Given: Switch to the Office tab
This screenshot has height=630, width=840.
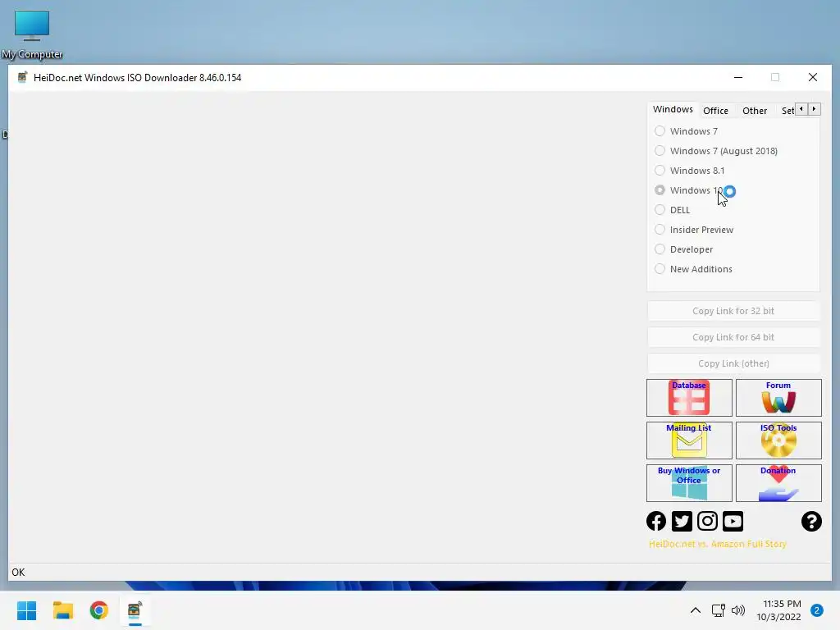Looking at the screenshot, I should tap(715, 111).
